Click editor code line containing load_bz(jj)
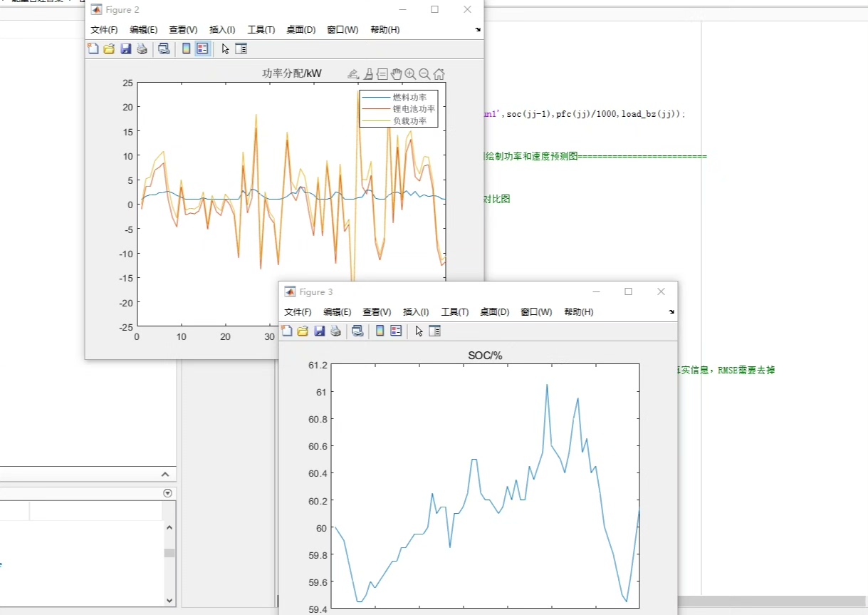Image resolution: width=868 pixels, height=615 pixels. 584,114
